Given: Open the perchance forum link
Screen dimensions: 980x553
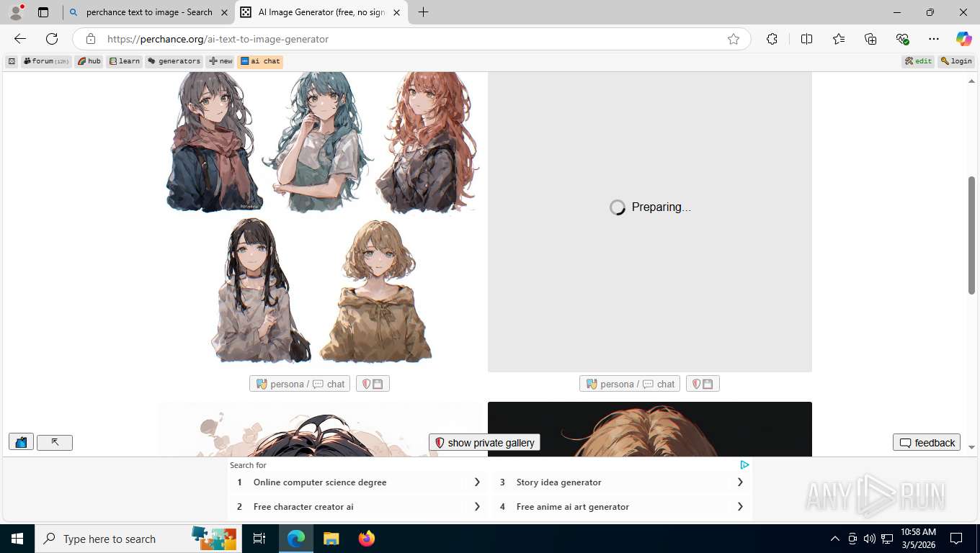Looking at the screenshot, I should [x=46, y=61].
